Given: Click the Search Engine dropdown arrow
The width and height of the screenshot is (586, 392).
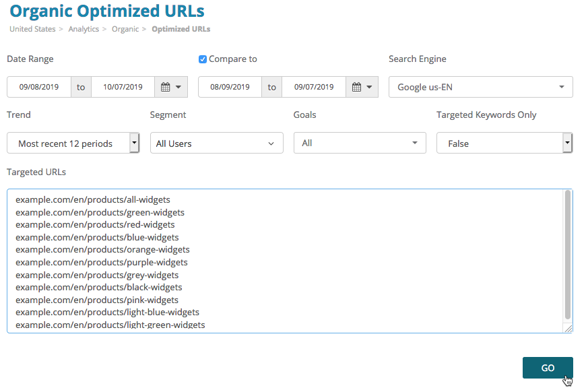Looking at the screenshot, I should tap(561, 86).
